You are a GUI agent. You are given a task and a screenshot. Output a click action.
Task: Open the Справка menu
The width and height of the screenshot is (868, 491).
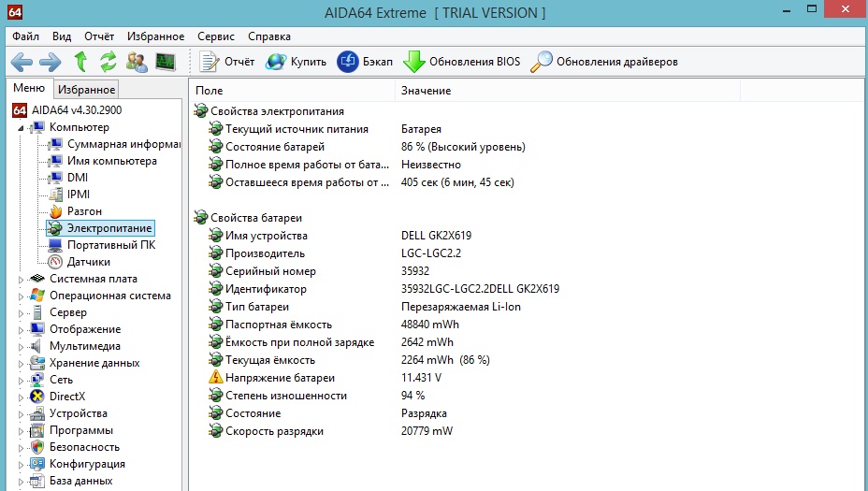(x=269, y=36)
